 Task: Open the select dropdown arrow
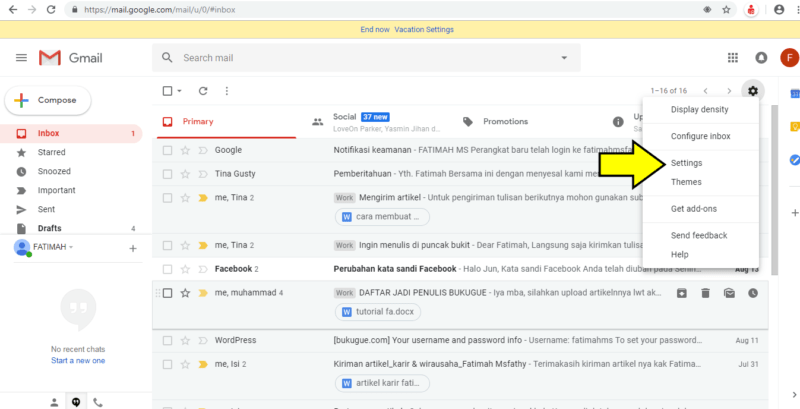coord(179,91)
